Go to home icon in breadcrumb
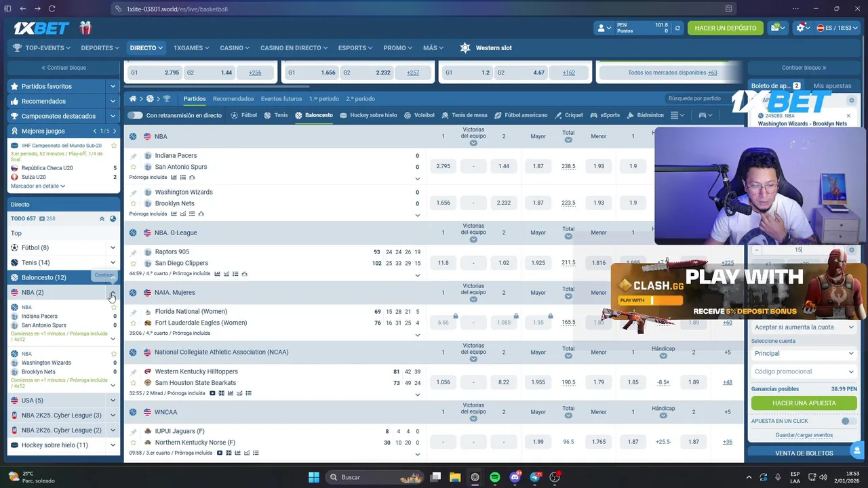 click(133, 98)
